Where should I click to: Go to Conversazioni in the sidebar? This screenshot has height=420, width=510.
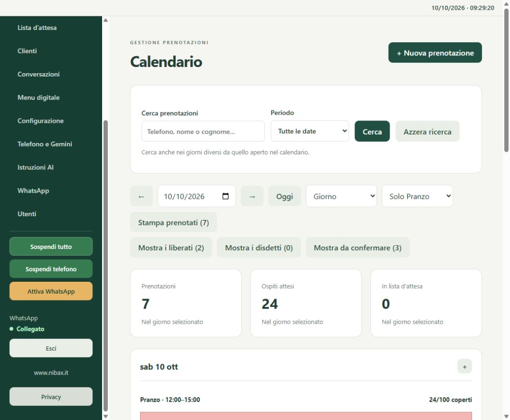click(39, 74)
